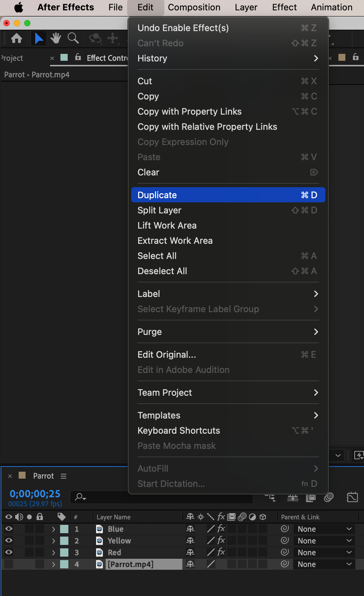Select the Selection arrow tool
Image resolution: width=364 pixels, height=596 pixels.
coord(39,38)
